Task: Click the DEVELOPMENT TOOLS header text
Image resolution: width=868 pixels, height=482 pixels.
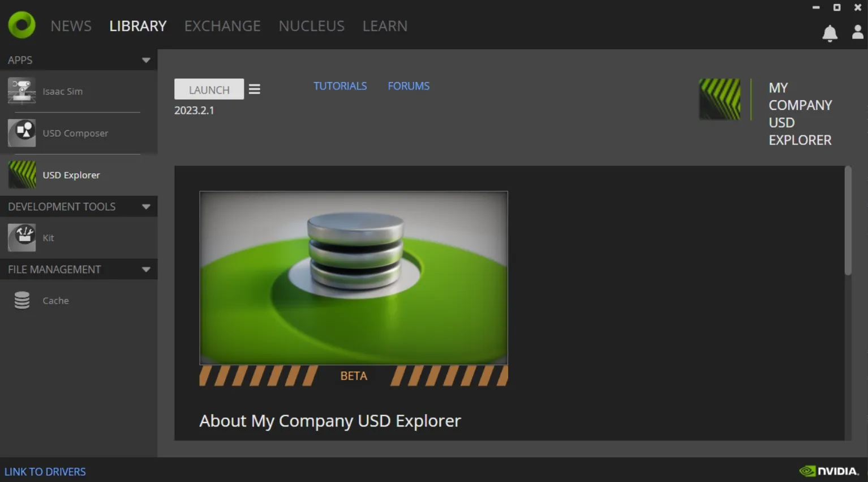Action: point(62,207)
